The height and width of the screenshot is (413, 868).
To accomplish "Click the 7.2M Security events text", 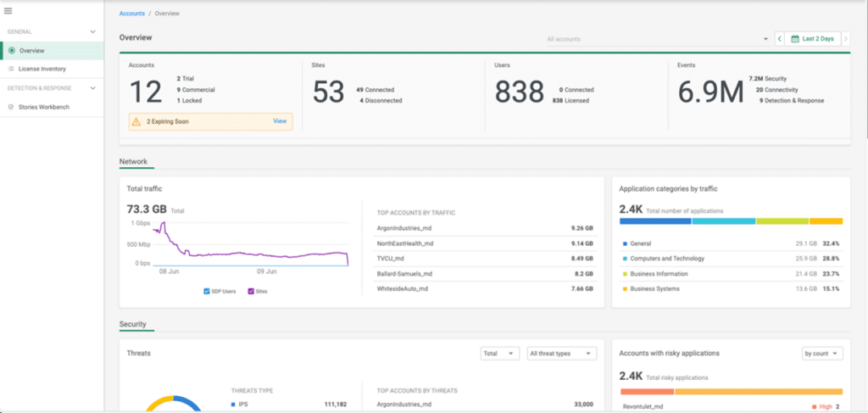I will click(x=768, y=79).
